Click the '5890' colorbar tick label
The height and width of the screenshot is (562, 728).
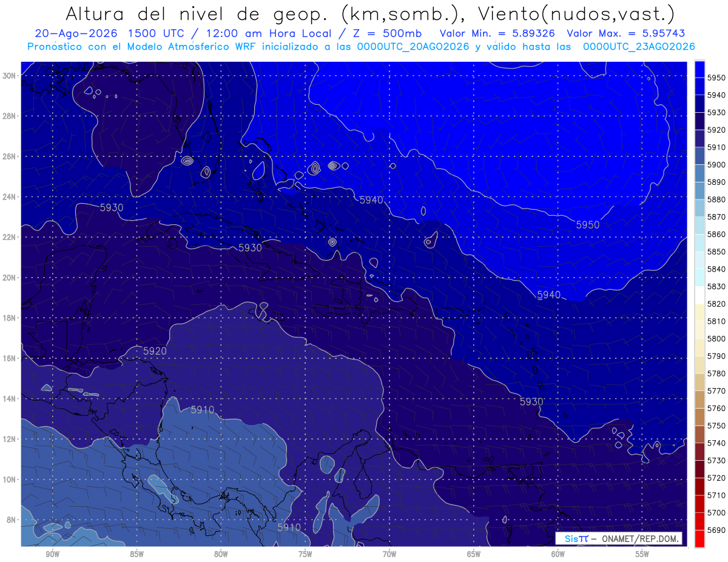coord(716,182)
